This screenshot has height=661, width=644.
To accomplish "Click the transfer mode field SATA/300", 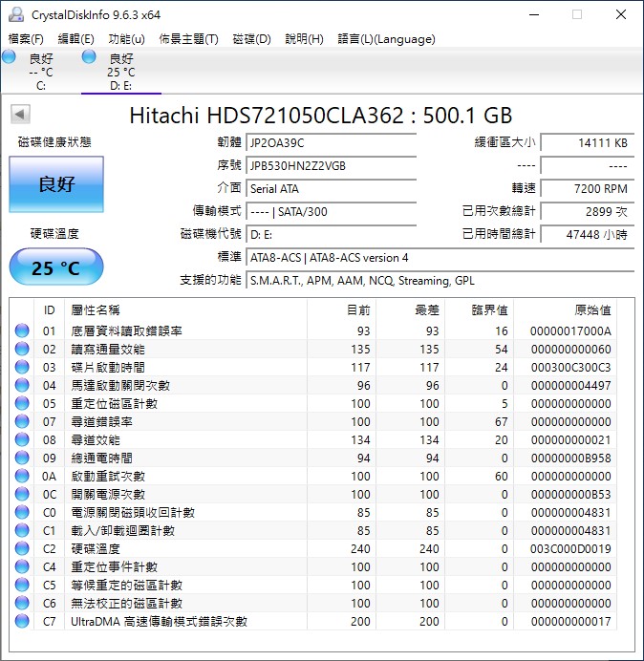I will [x=331, y=212].
